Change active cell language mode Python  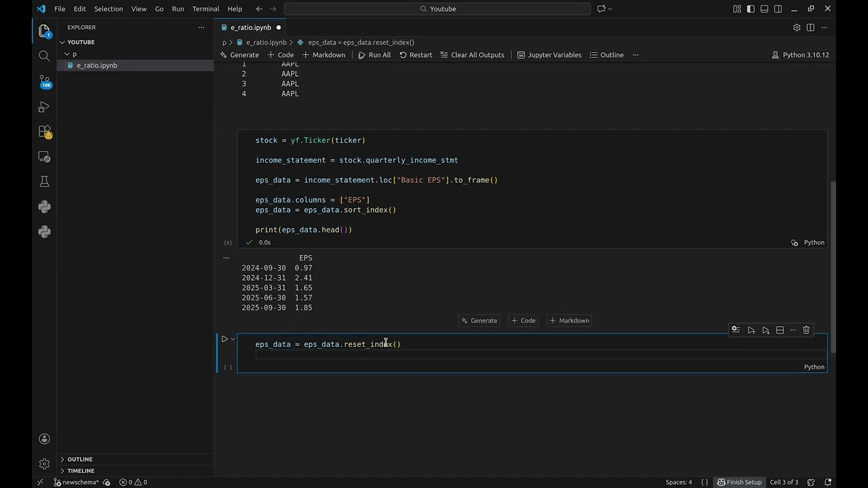(814, 367)
